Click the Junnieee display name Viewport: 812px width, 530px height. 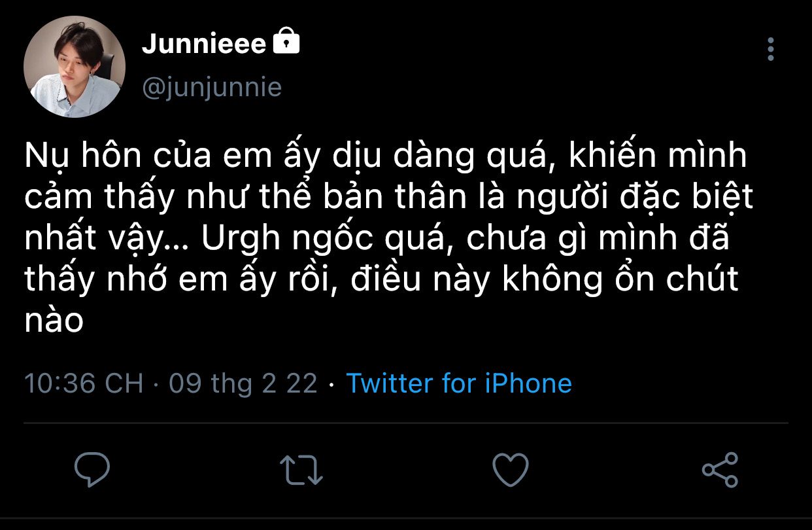coord(204,44)
